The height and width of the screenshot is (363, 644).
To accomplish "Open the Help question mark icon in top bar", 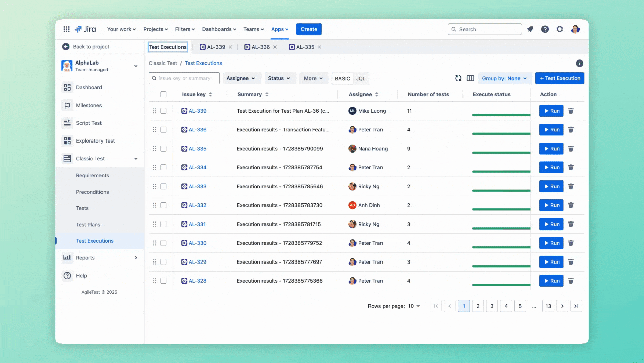I will tap(545, 29).
